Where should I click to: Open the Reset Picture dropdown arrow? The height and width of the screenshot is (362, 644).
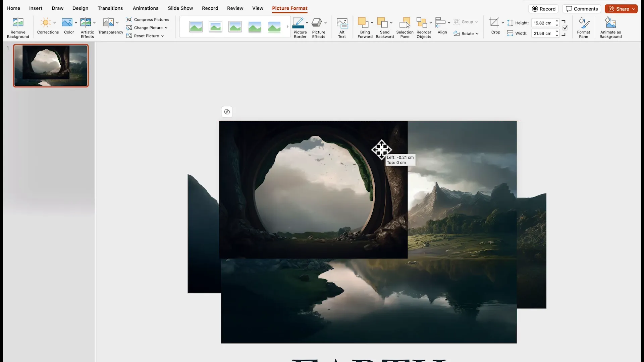point(162,36)
